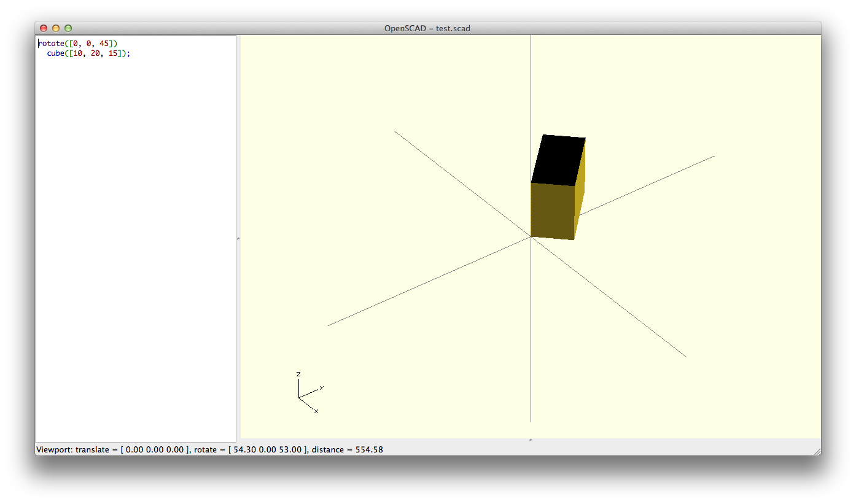Screen dimensions: 856x504
Task: Click the value 20 in the cube dimensions
Action: (96, 53)
